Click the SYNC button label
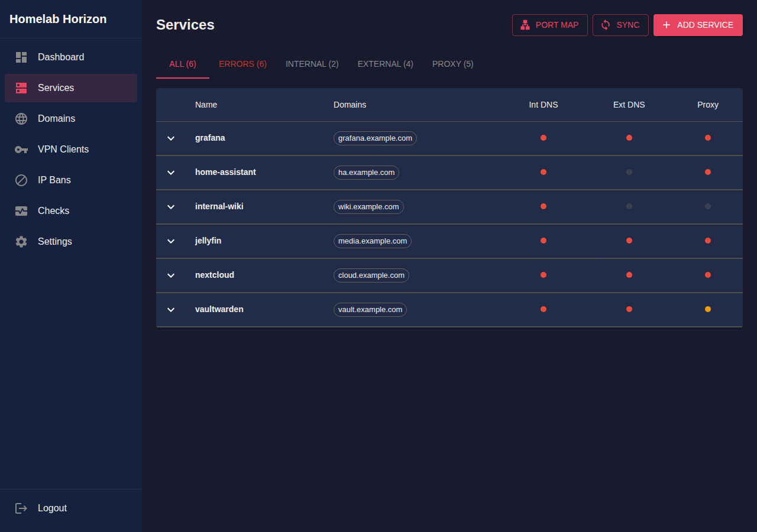The width and height of the screenshot is (757, 532). tap(628, 25)
